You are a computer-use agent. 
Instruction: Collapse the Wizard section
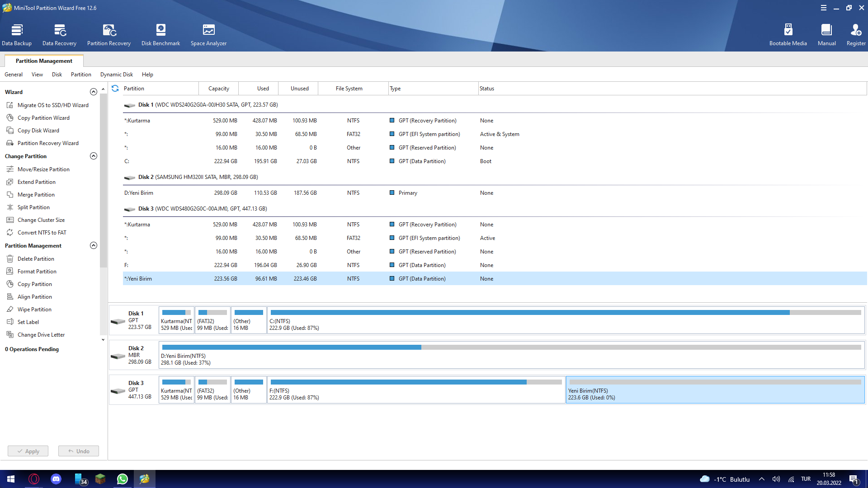[x=94, y=92]
